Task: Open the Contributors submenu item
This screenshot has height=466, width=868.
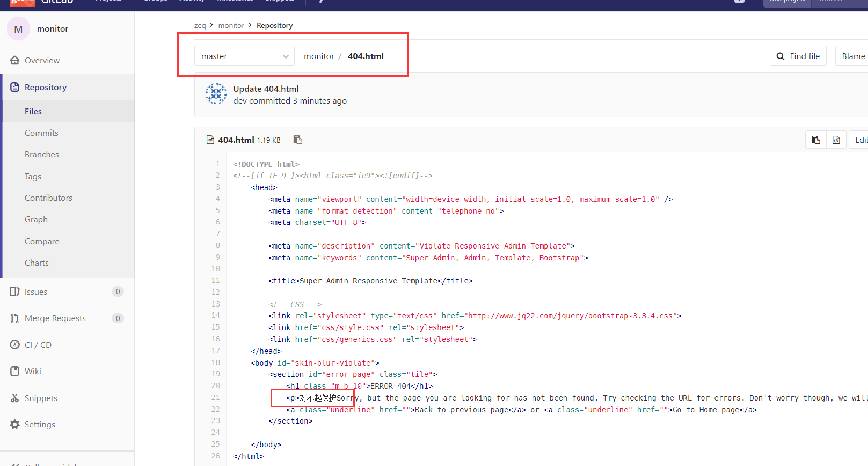Action: point(48,198)
